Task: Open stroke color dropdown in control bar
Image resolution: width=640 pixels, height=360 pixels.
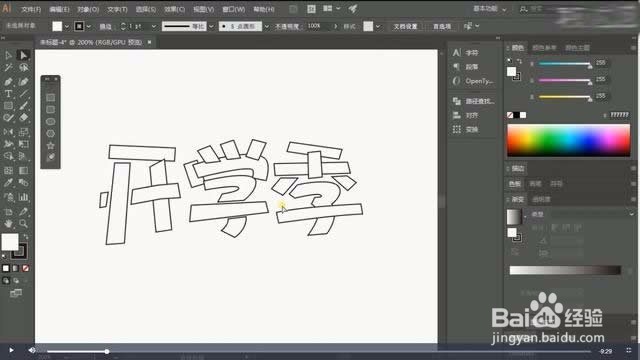Action: [89, 27]
